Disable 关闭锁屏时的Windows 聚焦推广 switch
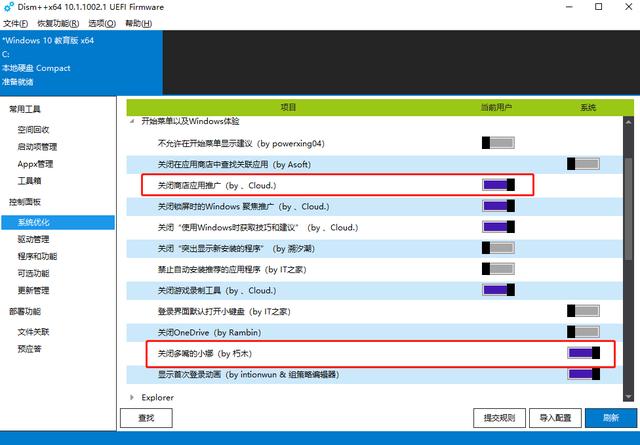Viewport: 640px width, 445px height. click(x=498, y=206)
